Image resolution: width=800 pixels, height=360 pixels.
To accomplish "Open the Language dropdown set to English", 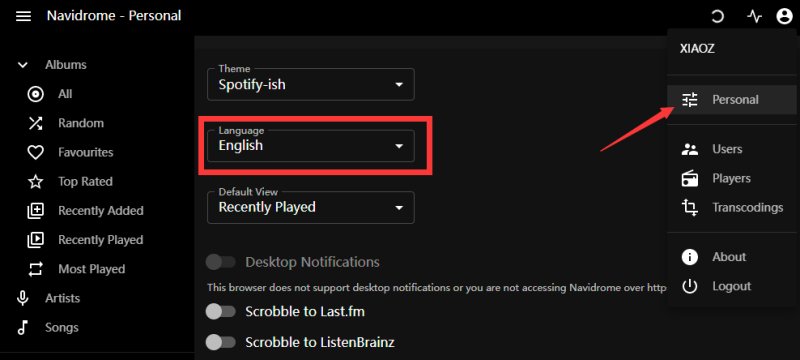I will (311, 146).
